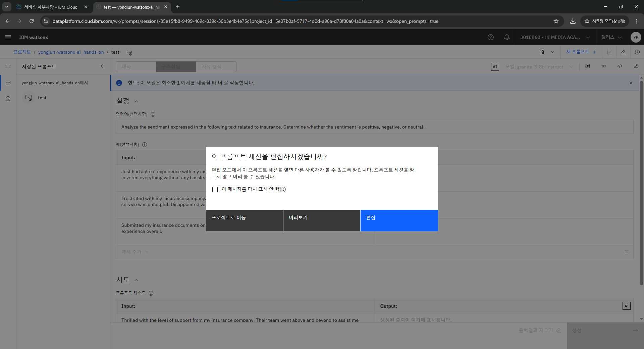Open the notifications bell
This screenshot has height=349, width=644.
(507, 37)
